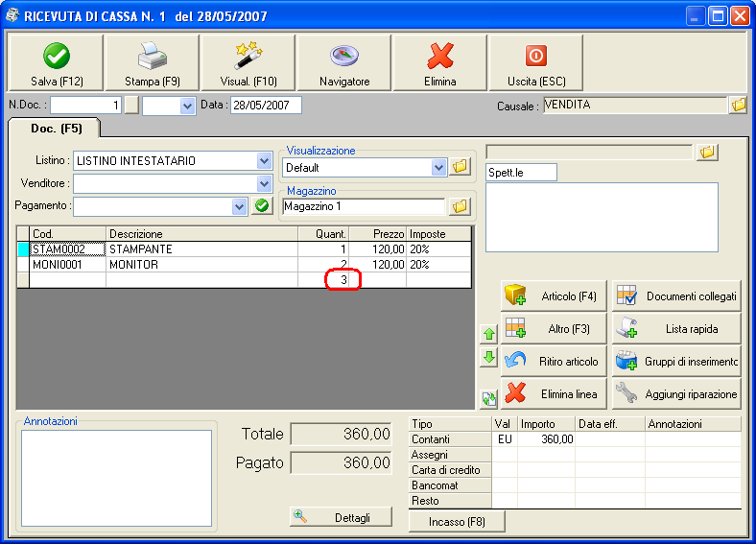Screen dimensions: 756x544
Task: Click Imposte column header
Action: [438, 234]
